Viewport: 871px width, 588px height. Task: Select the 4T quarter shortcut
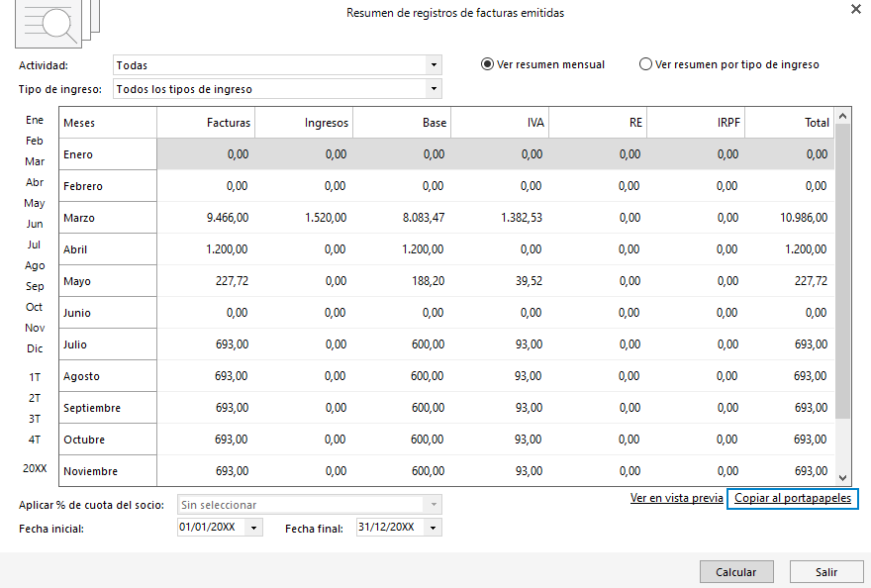[35, 440]
